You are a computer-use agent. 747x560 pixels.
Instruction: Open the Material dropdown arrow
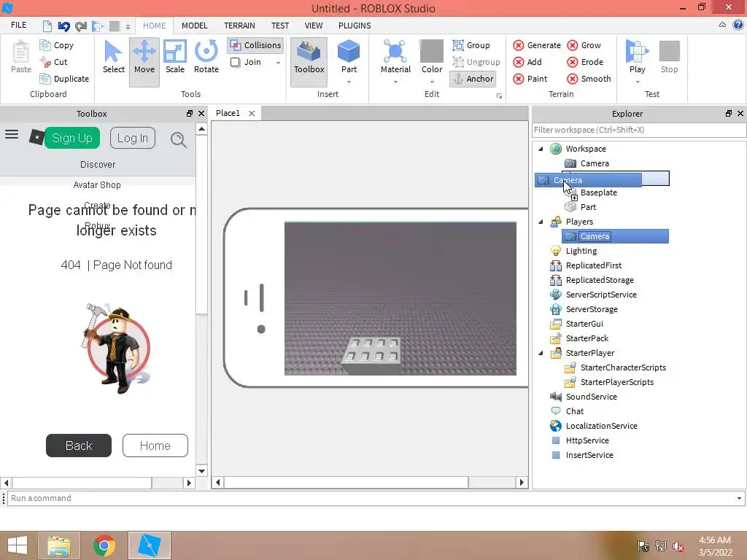tap(395, 82)
